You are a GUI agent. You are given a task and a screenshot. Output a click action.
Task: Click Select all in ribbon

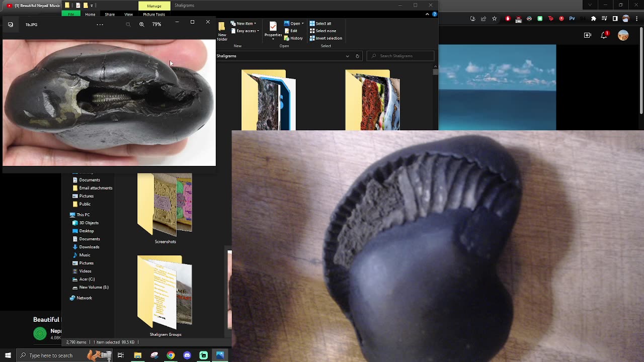pos(320,24)
